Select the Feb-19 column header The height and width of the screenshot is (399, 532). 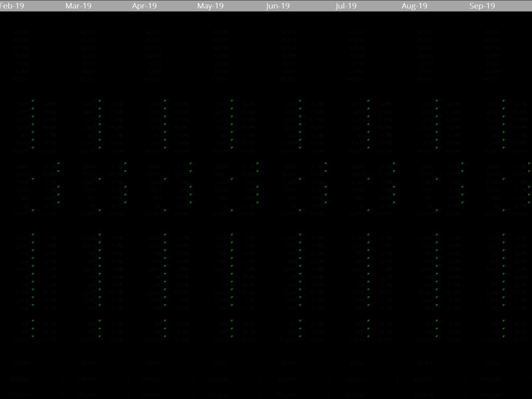click(12, 6)
